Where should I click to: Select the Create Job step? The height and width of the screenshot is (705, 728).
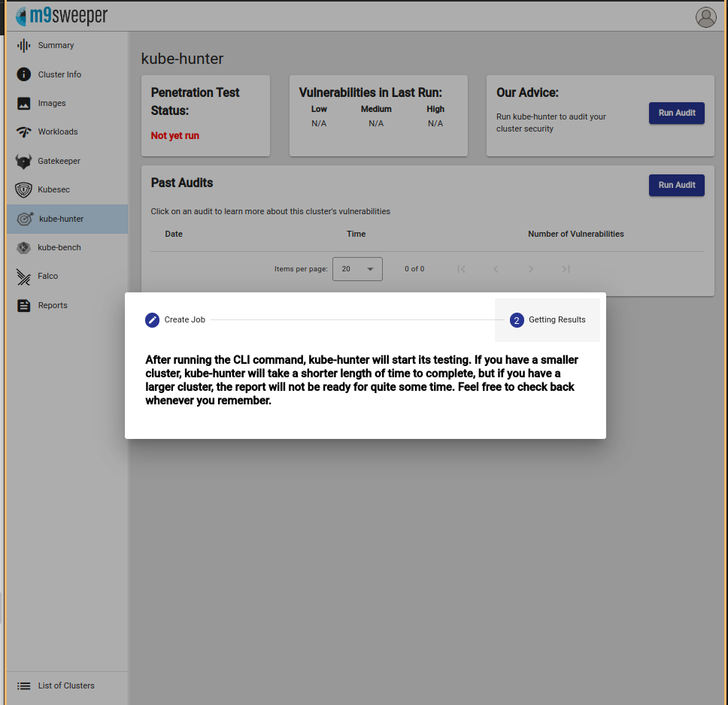click(x=175, y=320)
